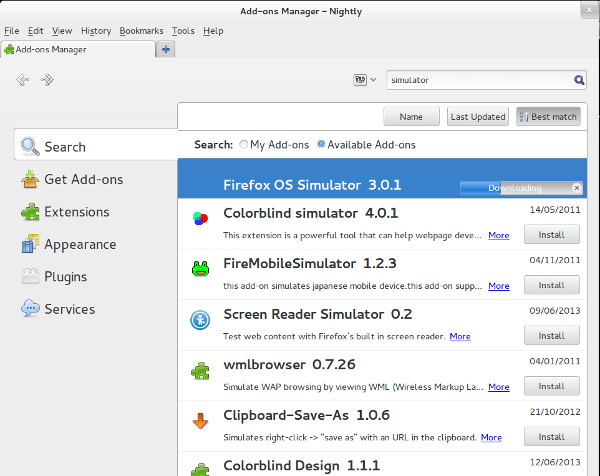Open the Bookmarks menu
Image resolution: width=600 pixels, height=476 pixels.
click(141, 31)
